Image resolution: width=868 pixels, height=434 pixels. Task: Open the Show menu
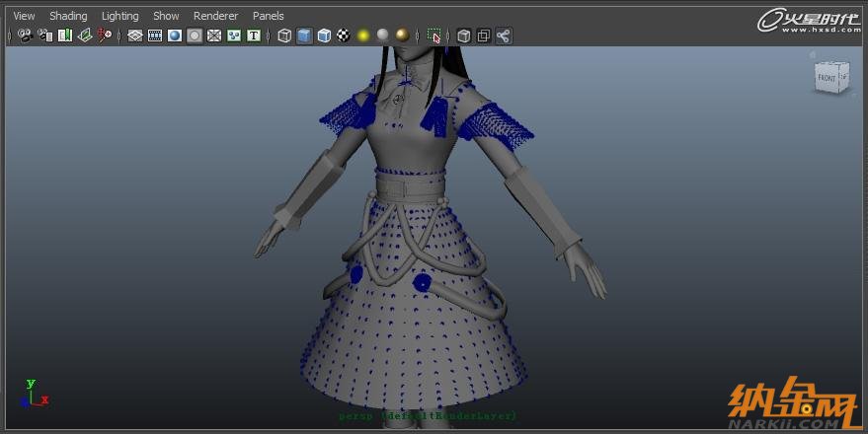[x=166, y=16]
